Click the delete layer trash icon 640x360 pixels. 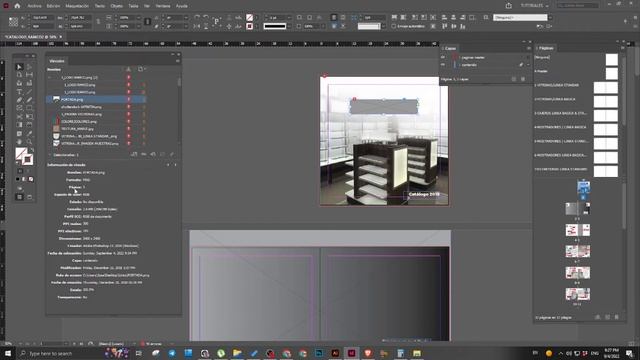tap(523, 79)
